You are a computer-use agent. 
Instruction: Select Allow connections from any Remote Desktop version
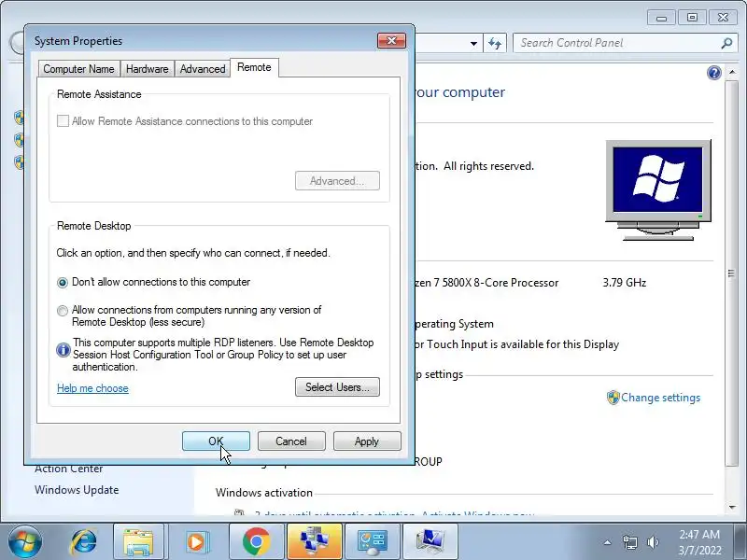coord(63,311)
